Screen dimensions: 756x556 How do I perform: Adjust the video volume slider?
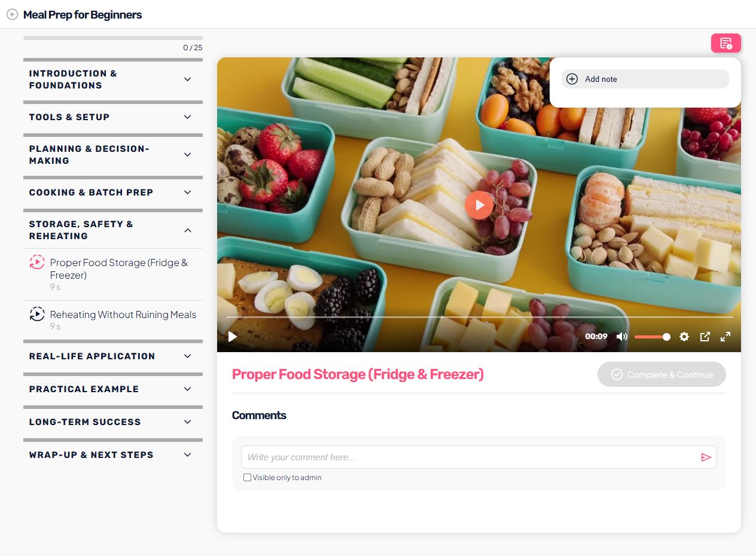(x=652, y=337)
